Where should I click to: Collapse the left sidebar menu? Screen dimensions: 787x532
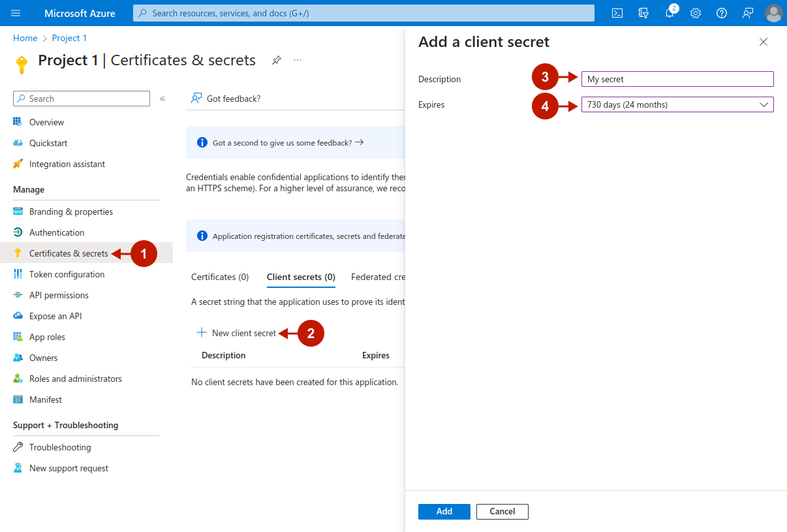[162, 99]
